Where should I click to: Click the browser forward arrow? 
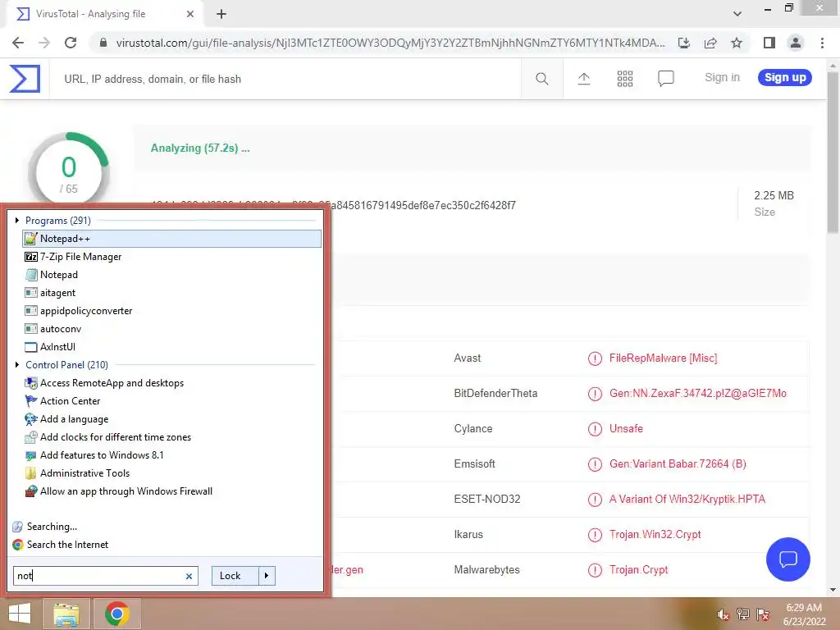click(x=44, y=43)
